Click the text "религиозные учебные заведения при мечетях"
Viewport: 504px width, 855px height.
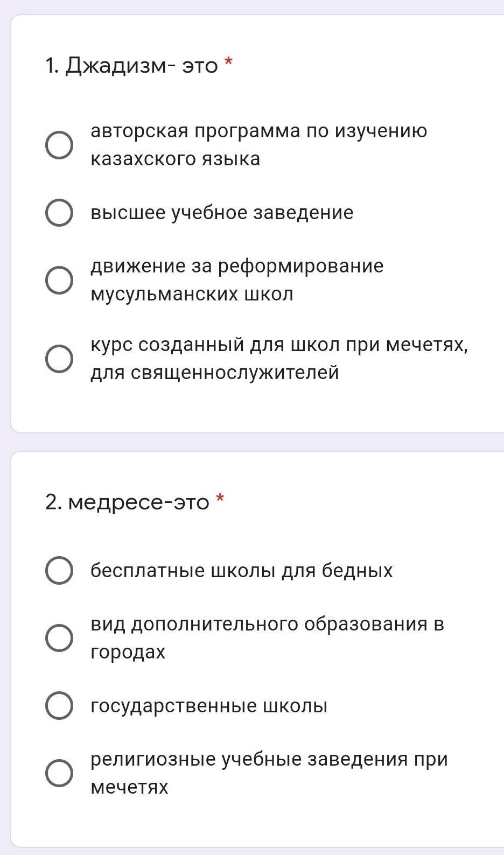[x=269, y=773]
